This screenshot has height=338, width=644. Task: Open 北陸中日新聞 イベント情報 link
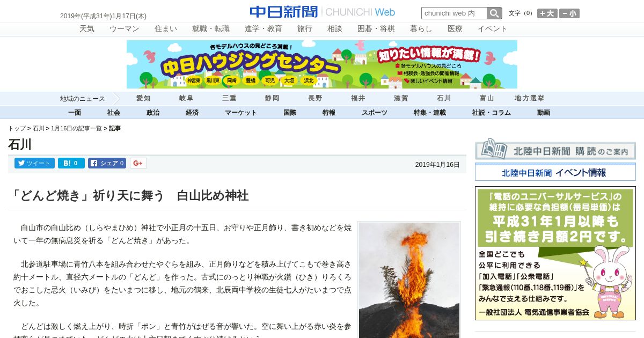tap(555, 172)
